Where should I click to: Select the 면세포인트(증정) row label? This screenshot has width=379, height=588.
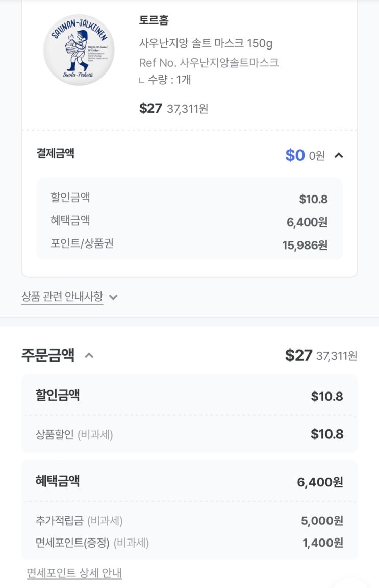click(x=92, y=543)
